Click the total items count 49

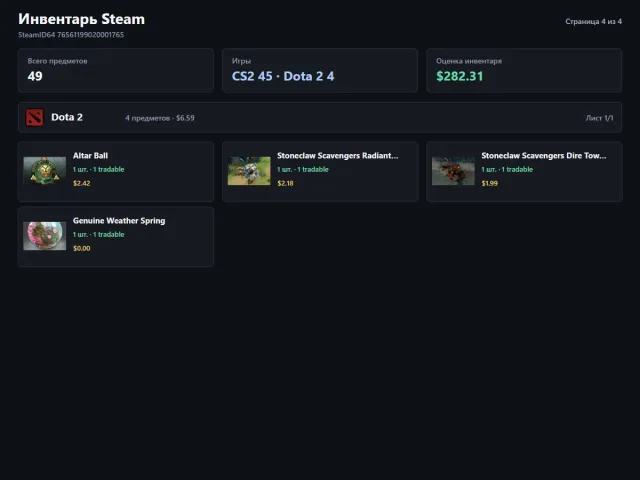35,76
